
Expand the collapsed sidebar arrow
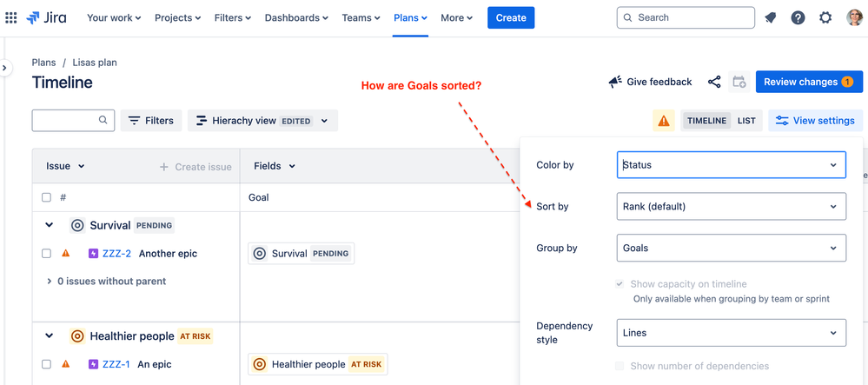[x=4, y=68]
